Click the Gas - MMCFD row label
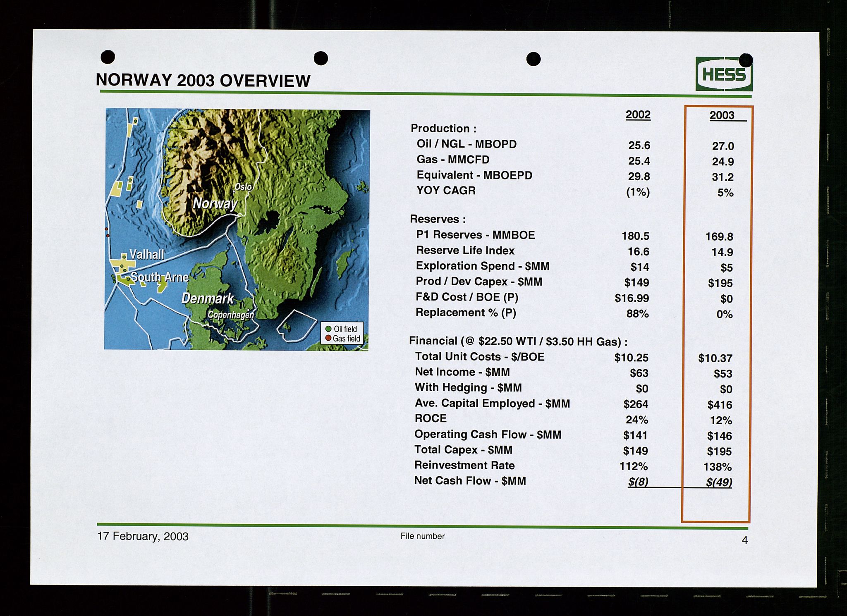Screen dimensions: 847x616 (x=453, y=160)
